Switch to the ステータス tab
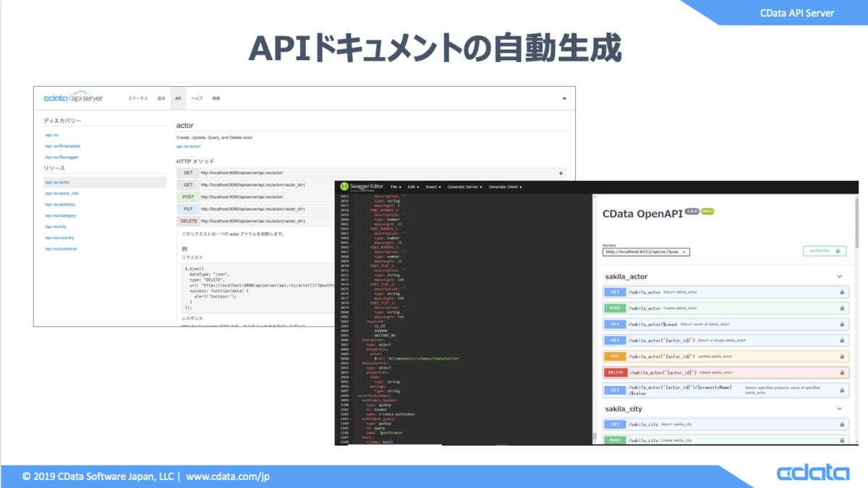 (x=137, y=98)
